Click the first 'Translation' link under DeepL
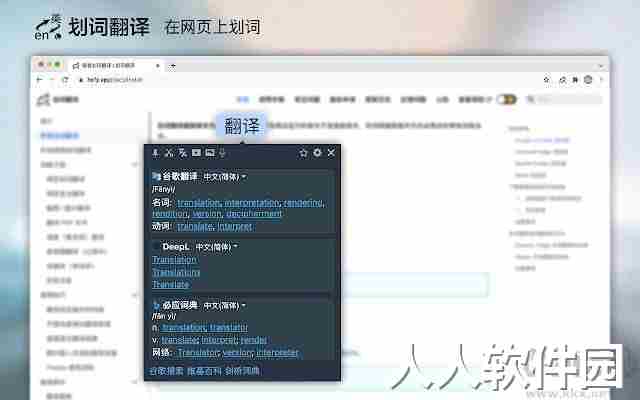The image size is (640, 400). coord(174,260)
